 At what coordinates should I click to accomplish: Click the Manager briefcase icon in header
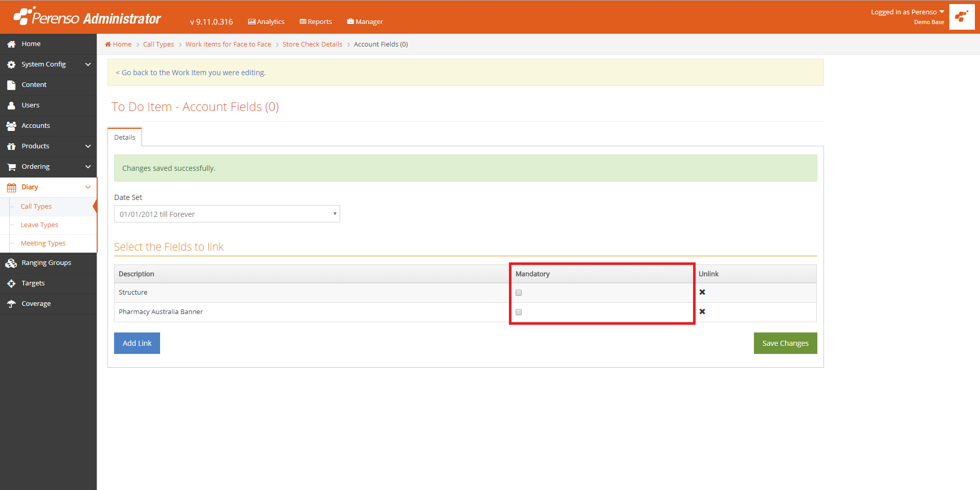coord(350,21)
